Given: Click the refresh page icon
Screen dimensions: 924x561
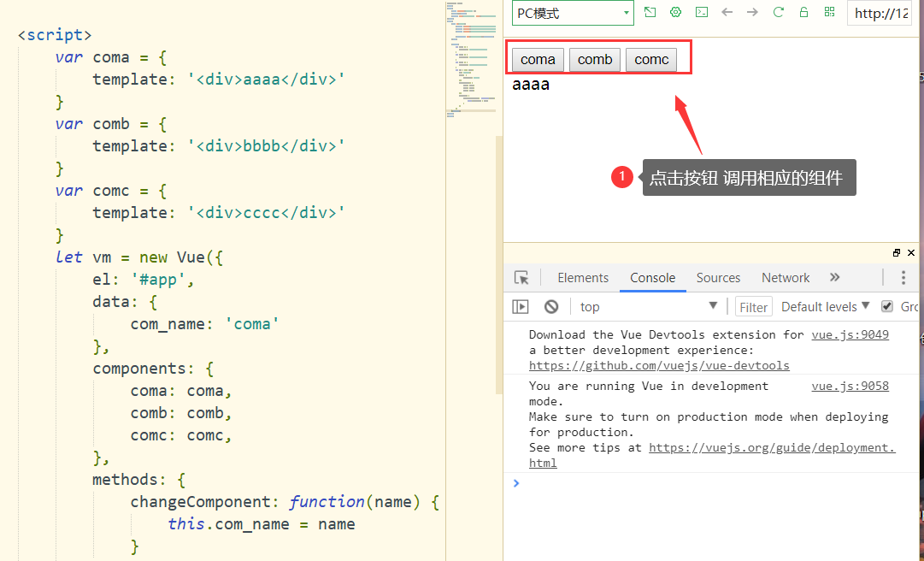Looking at the screenshot, I should tap(778, 12).
